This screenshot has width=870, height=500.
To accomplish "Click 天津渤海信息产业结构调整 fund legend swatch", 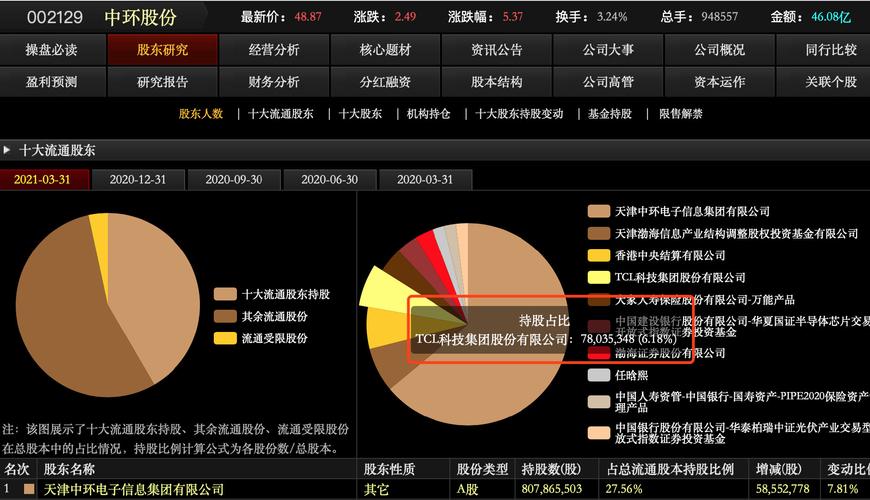I will point(599,233).
